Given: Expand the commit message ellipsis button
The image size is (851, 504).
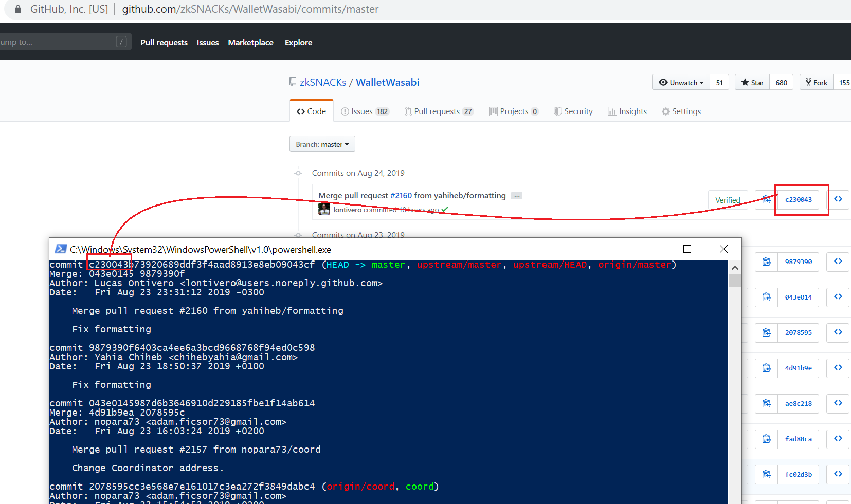Looking at the screenshot, I should [517, 196].
